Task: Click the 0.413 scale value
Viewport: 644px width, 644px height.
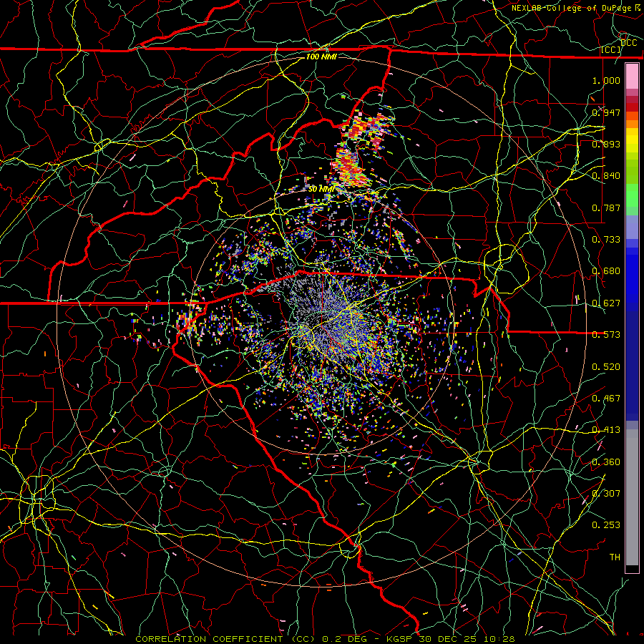Action: tap(606, 430)
